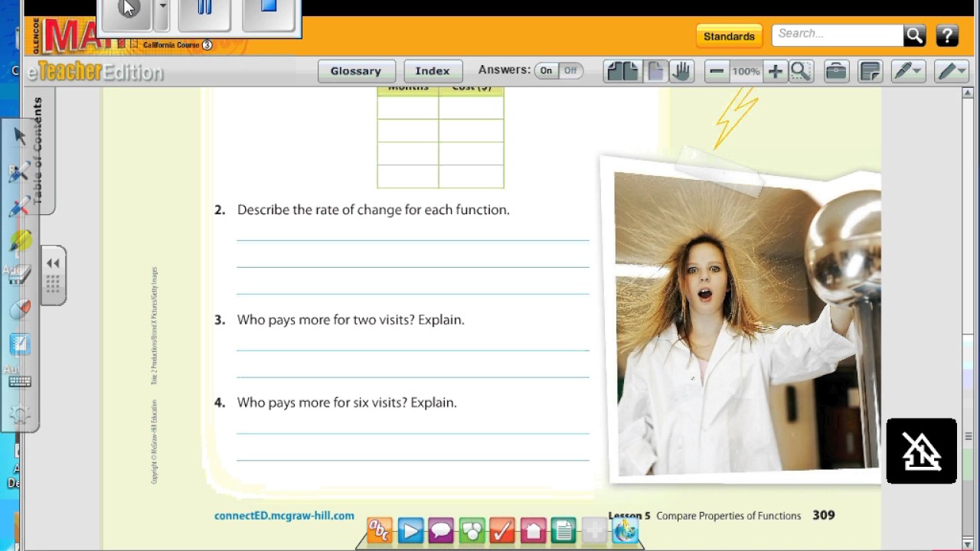Zoom out with the minus button
Image resolution: width=980 pixels, height=551 pixels.
coord(717,71)
